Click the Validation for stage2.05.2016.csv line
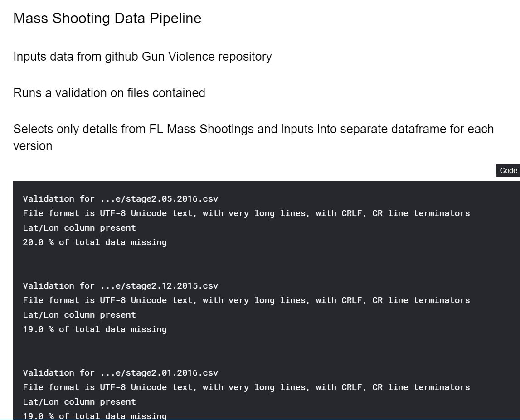Screen dimensions: 520x420 tap(120, 199)
